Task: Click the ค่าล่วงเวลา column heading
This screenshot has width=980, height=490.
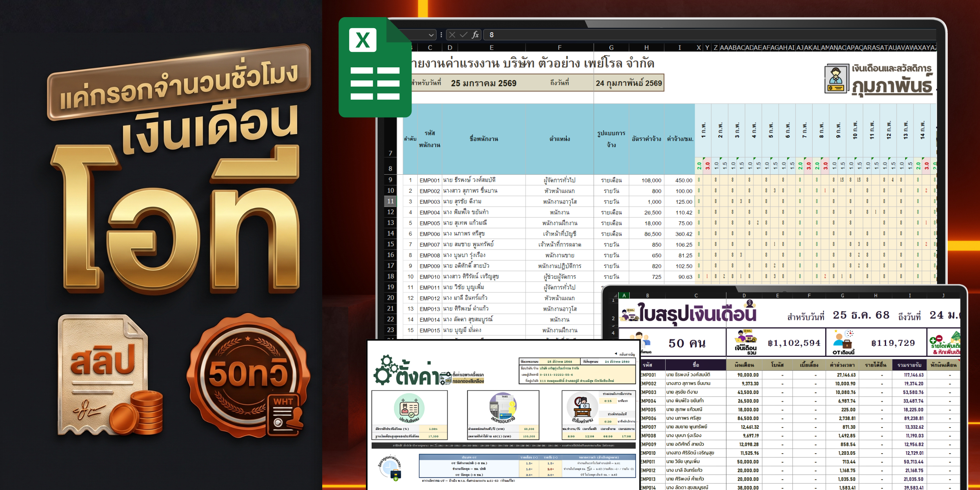Action: coord(842,365)
